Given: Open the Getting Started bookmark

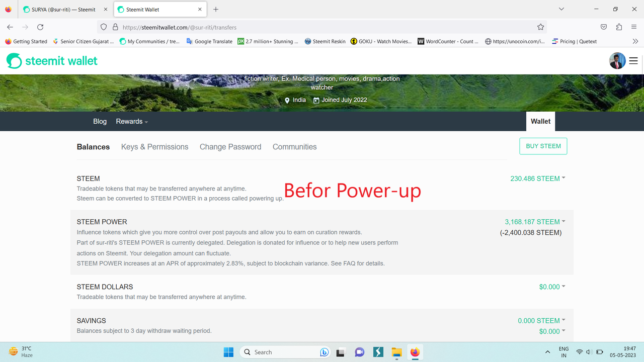Looking at the screenshot, I should point(26,41).
